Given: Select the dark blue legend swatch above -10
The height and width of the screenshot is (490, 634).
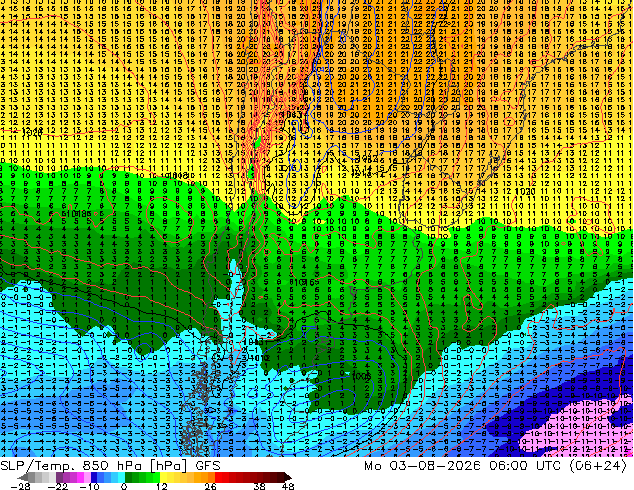Looking at the screenshot, I should [x=94, y=477].
